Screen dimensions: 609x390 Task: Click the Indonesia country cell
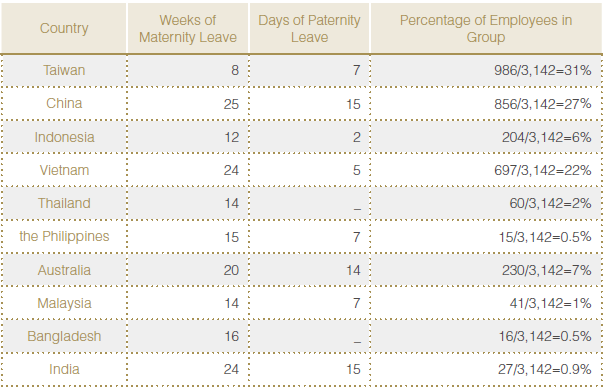[x=64, y=137]
